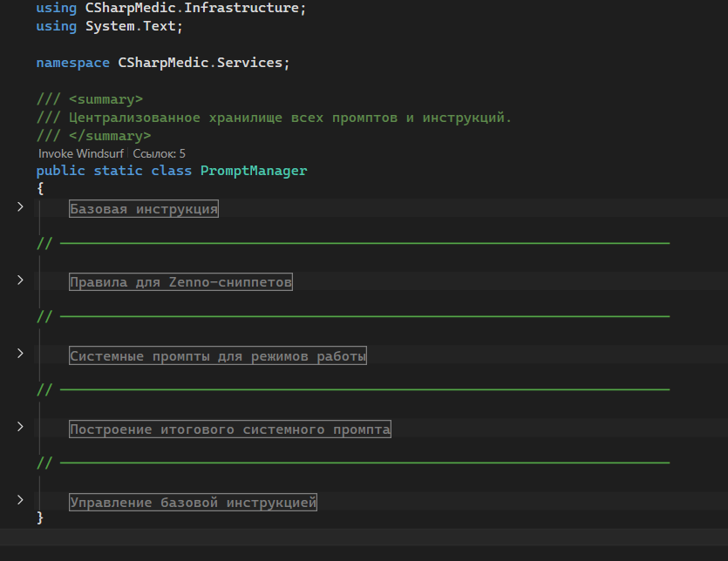Expand the 'Правила для Zenno-сниппетов' region arrow
The height and width of the screenshot is (561, 728).
(20, 280)
